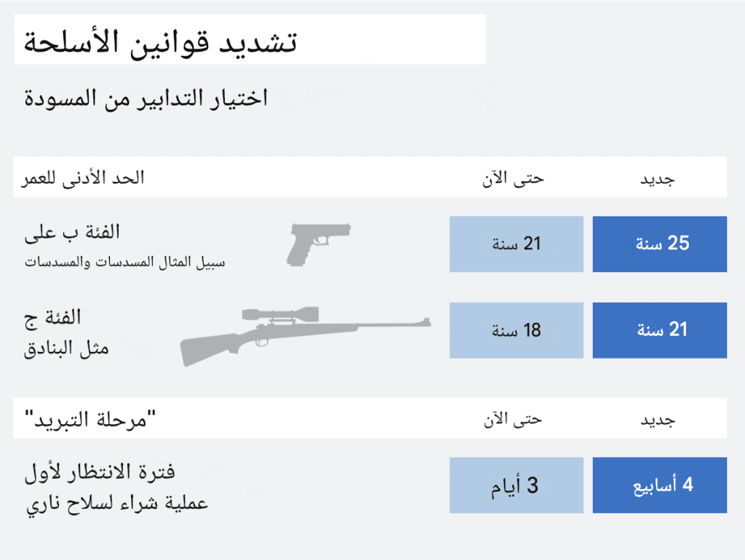Select the dark blue "25 سنة" box
Viewport: 745px width, 560px height.
[660, 244]
